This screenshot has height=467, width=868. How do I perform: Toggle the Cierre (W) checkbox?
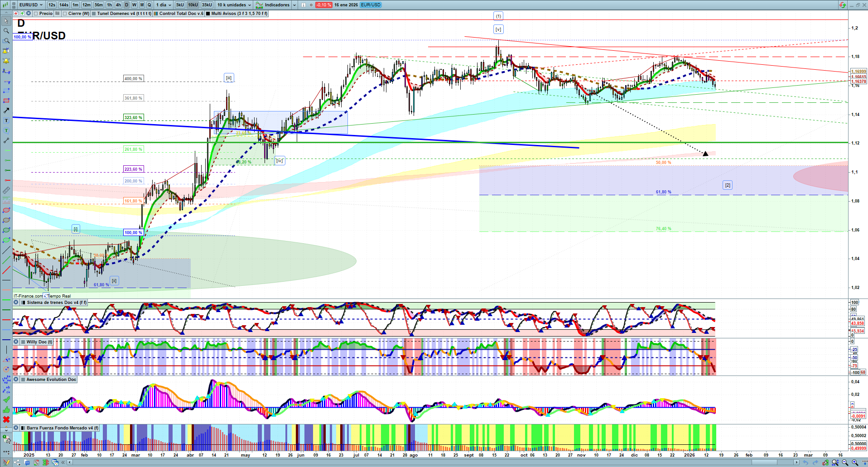(x=65, y=14)
